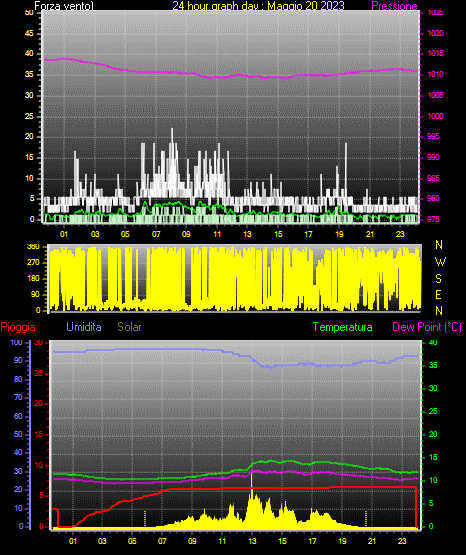
Task: Click hour 07 marker on wind graph axis
Action: click(156, 234)
